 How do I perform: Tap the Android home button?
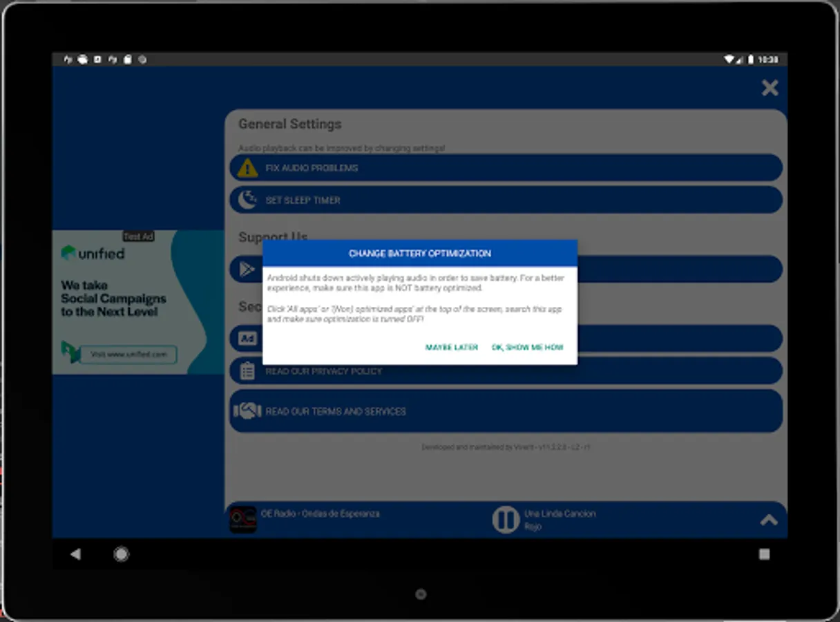[122, 554]
